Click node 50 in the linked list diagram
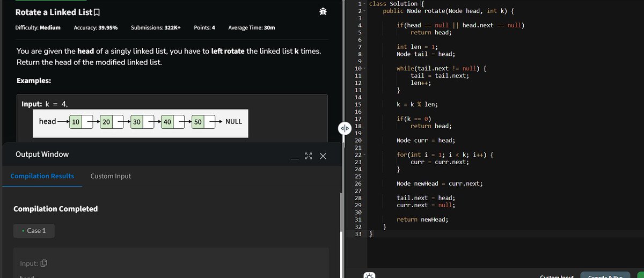644x278 pixels. click(197, 122)
